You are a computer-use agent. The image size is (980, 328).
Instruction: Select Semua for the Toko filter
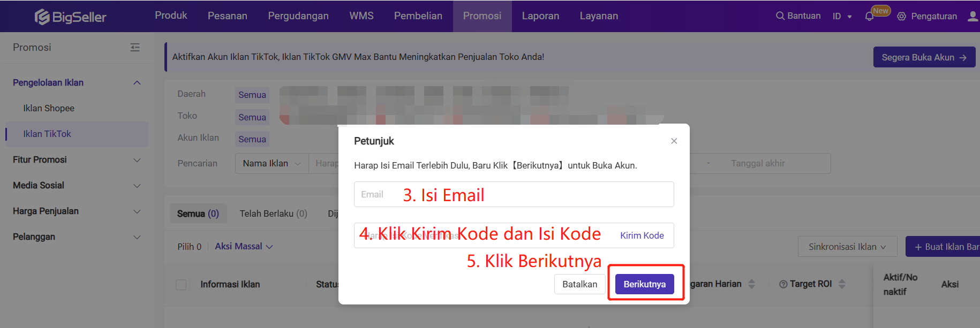pyautogui.click(x=252, y=117)
